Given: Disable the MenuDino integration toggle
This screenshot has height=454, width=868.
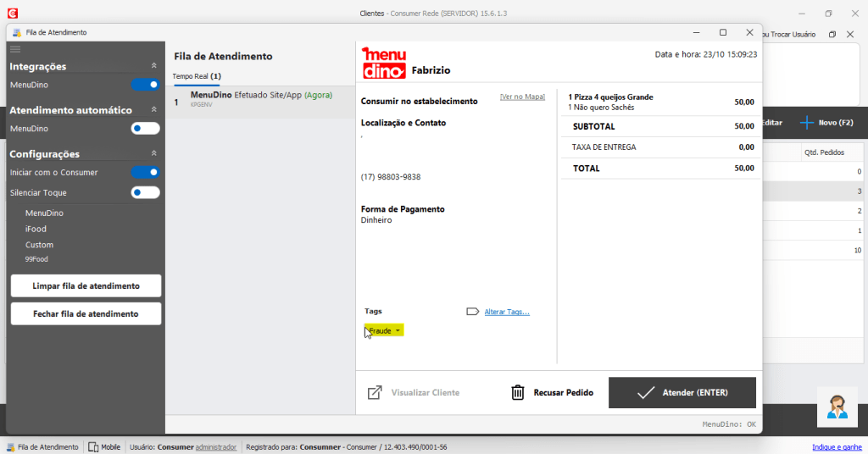Looking at the screenshot, I should [145, 85].
